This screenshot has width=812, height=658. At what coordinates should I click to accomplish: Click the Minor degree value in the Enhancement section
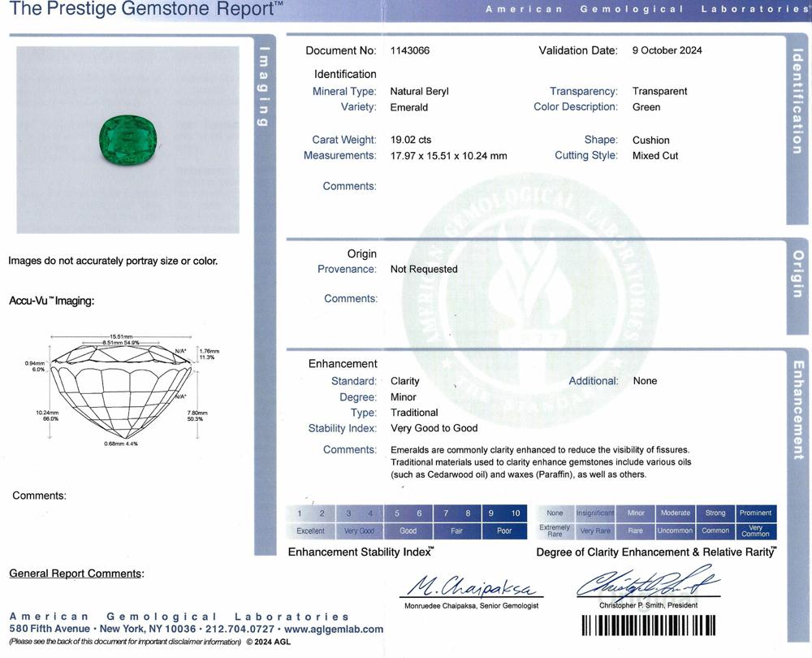[x=404, y=397]
